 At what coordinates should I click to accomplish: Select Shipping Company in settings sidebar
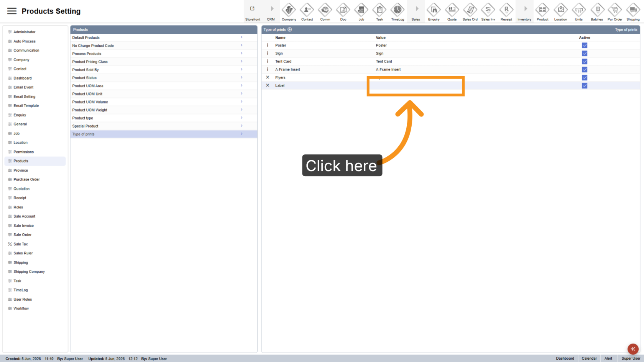point(35,272)
